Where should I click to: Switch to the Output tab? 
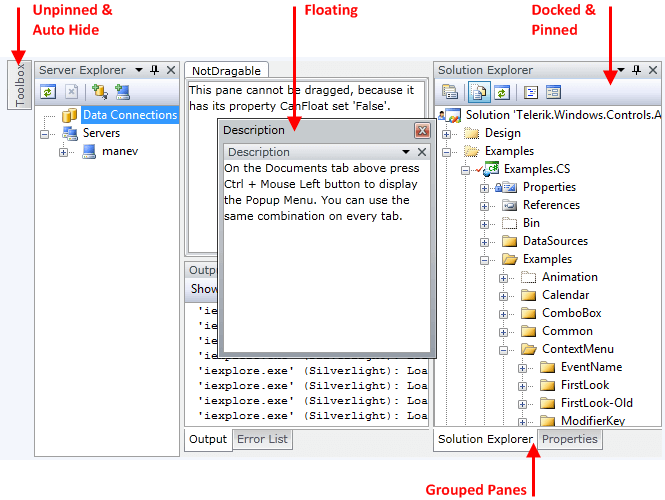coord(208,439)
